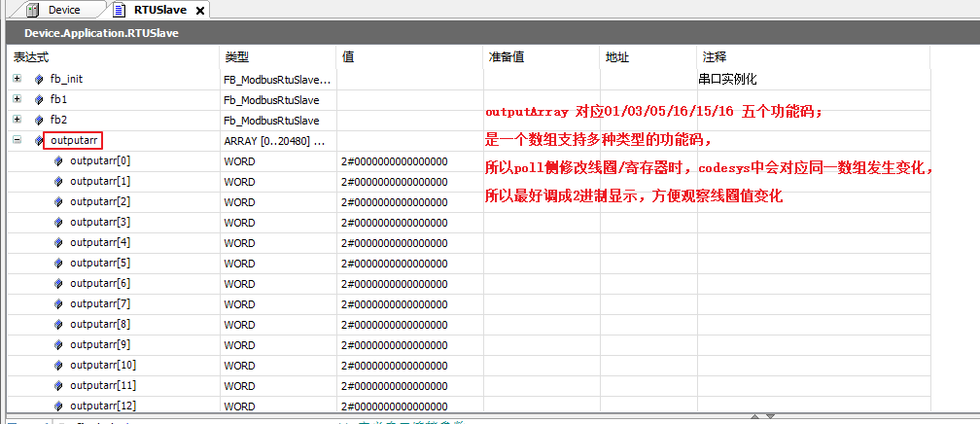
Task: Click the prepared value cell of outputarr[8]
Action: click(542, 325)
